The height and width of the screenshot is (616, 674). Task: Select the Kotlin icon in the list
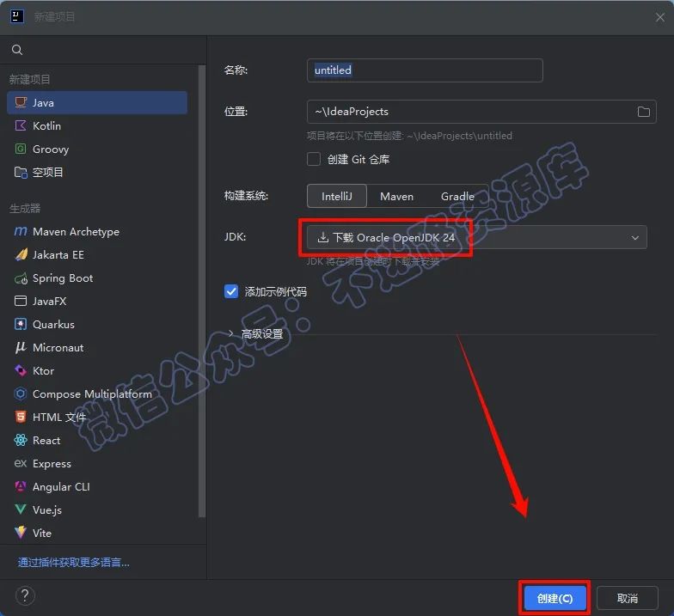21,125
